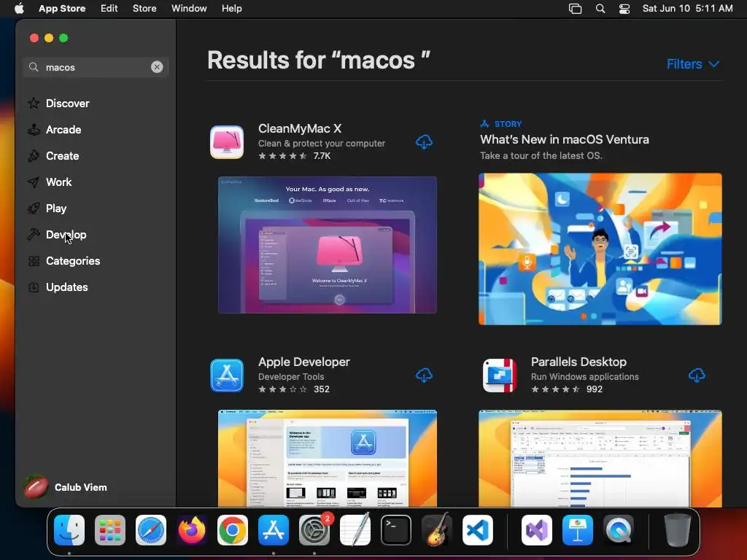The image size is (747, 560).
Task: Launch Safari from the Dock
Action: (151, 530)
